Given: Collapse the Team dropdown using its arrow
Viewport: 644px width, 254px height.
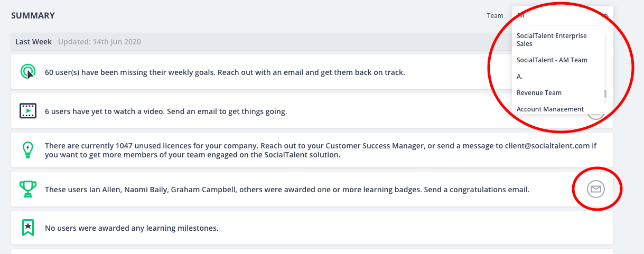Looking at the screenshot, I should 606,16.
